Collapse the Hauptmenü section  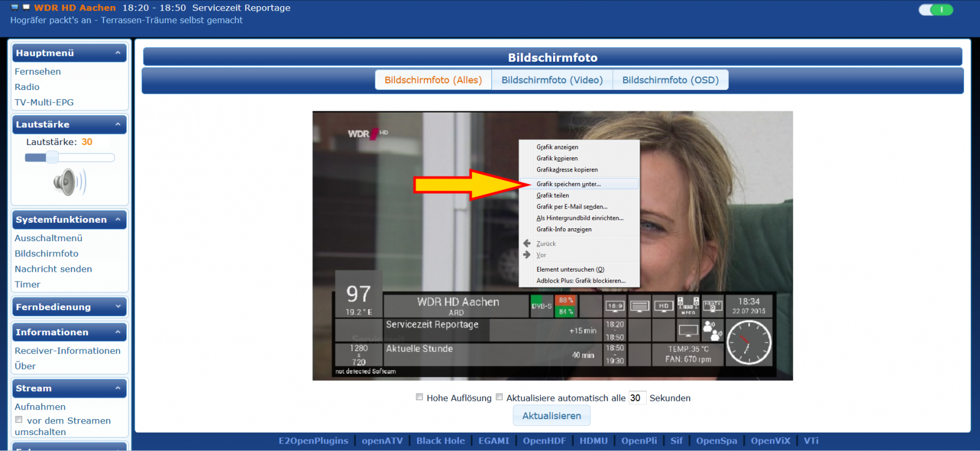(x=118, y=53)
